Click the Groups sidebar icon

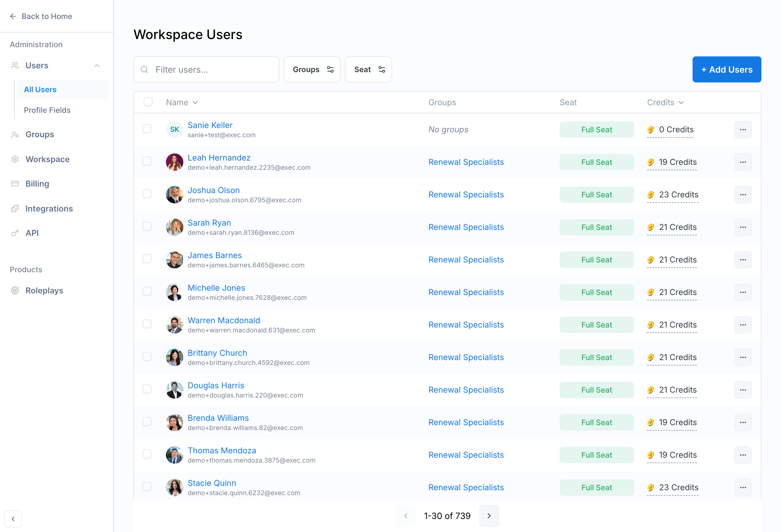[x=15, y=134]
